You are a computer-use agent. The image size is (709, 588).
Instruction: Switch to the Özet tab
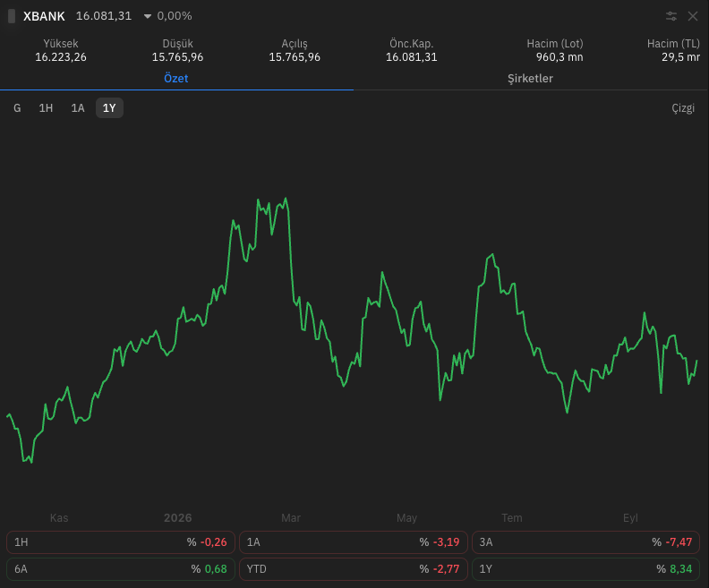pyautogui.click(x=175, y=78)
